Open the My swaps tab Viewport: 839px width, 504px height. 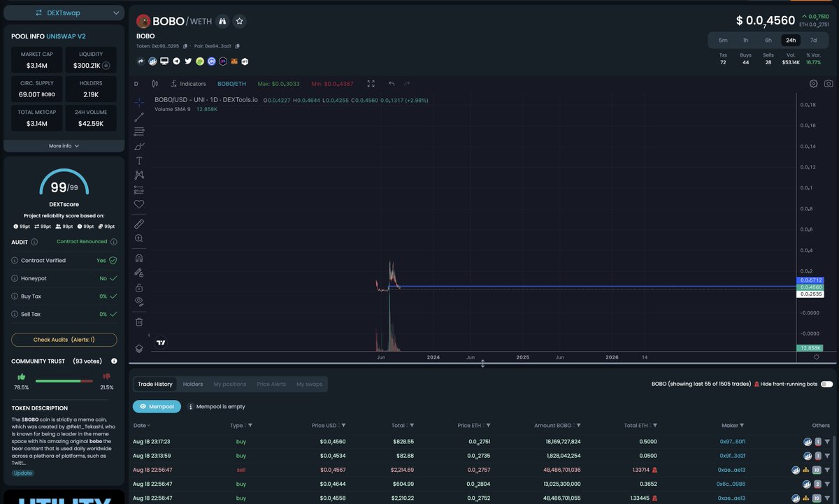[x=310, y=384]
